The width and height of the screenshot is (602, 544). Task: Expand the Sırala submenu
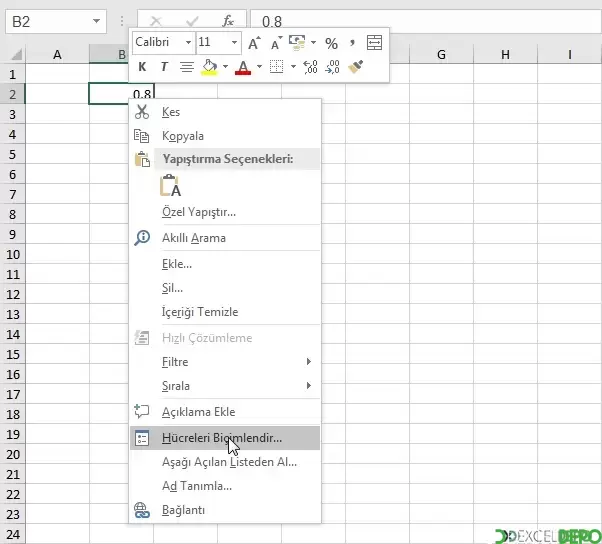[225, 385]
